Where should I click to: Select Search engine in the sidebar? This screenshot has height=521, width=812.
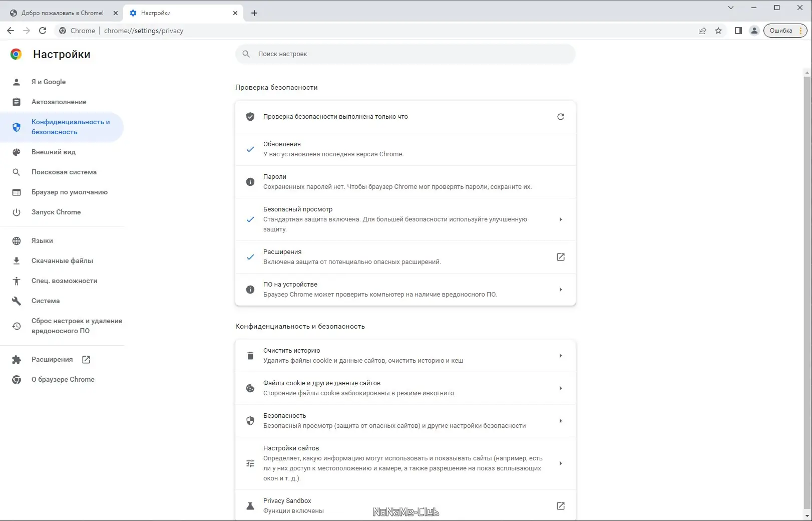point(64,172)
